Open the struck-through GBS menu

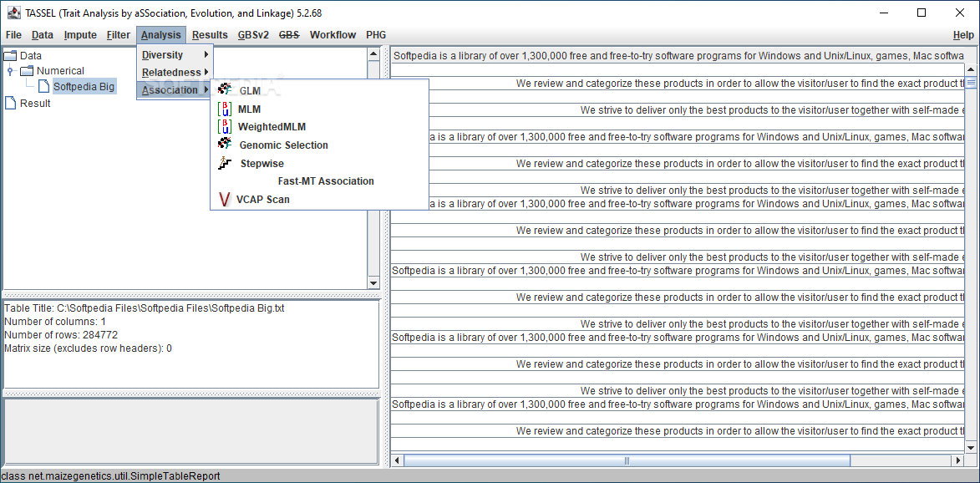(289, 35)
